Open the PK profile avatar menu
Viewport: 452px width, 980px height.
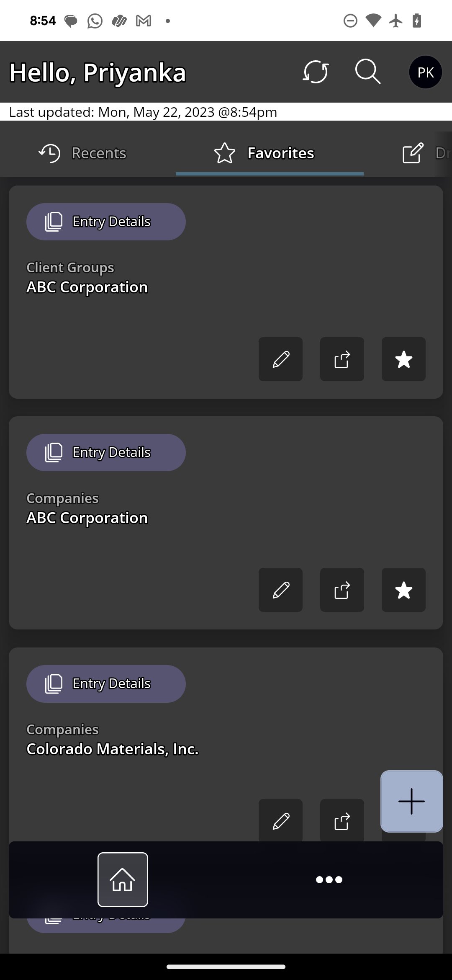(x=425, y=72)
